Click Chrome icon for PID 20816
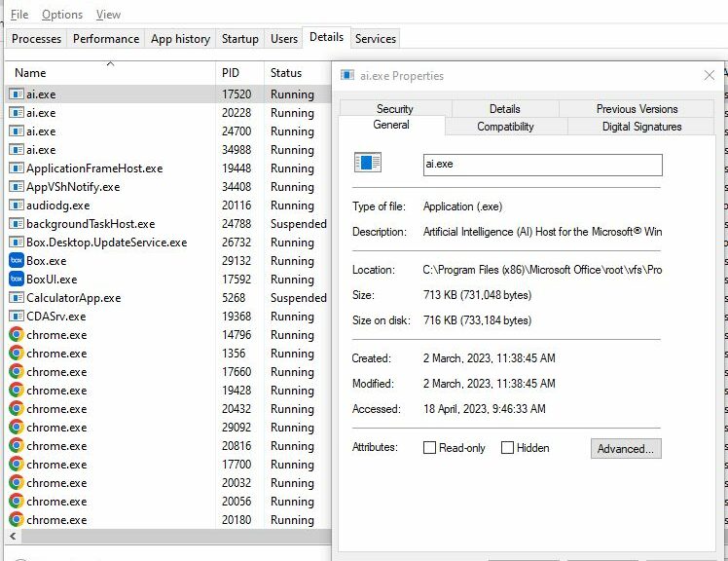The image size is (728, 561). [17, 446]
